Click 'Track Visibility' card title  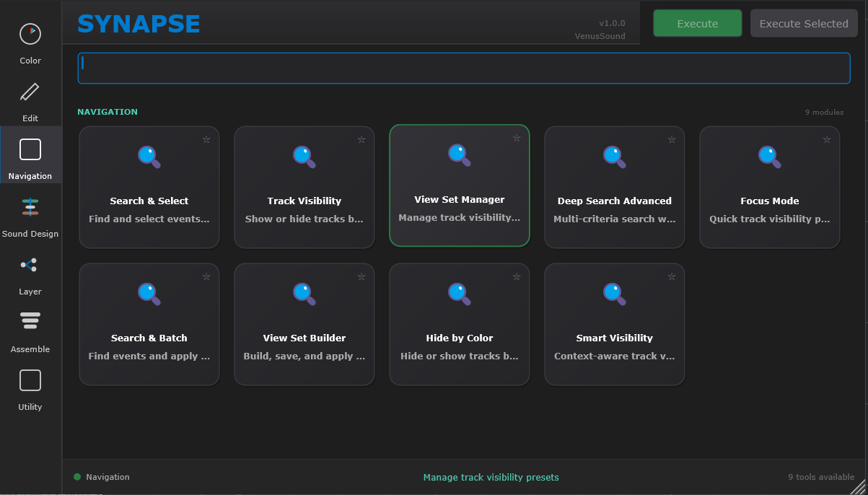[304, 201]
